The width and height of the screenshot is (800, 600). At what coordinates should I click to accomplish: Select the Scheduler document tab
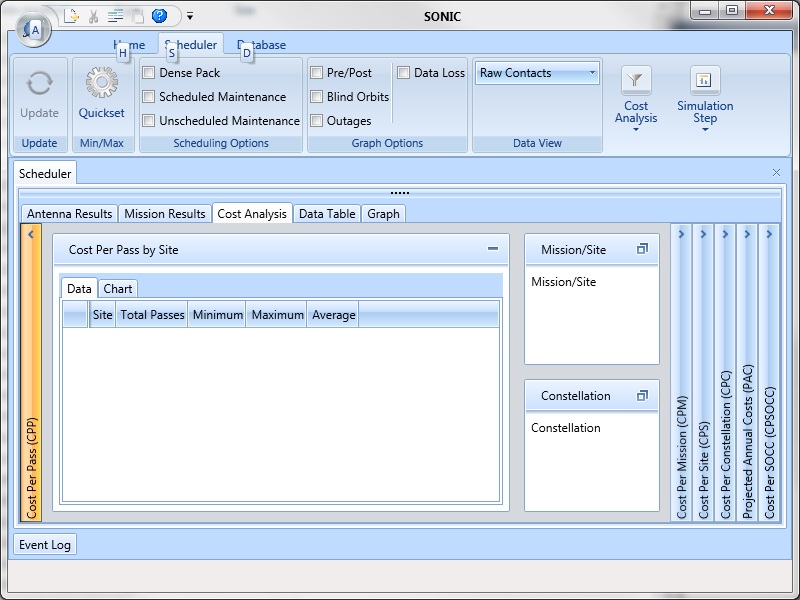(x=45, y=173)
